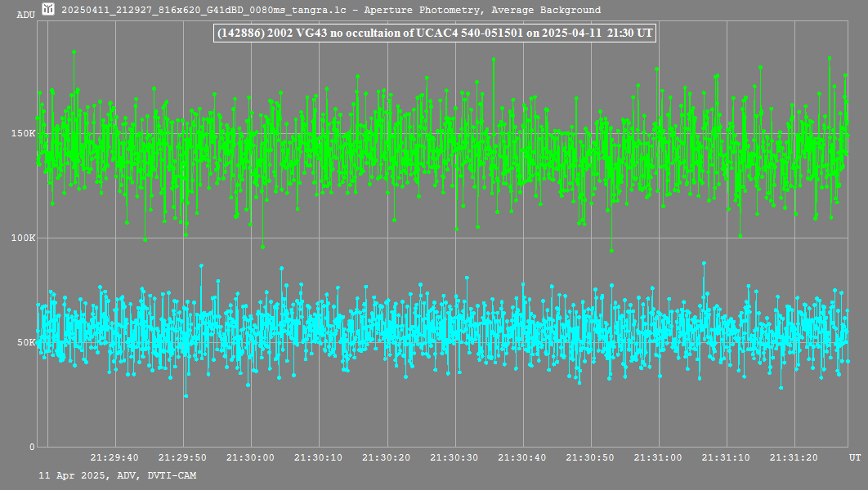Select the 21:29:50 time tick label
868x490 pixels.
(182, 458)
